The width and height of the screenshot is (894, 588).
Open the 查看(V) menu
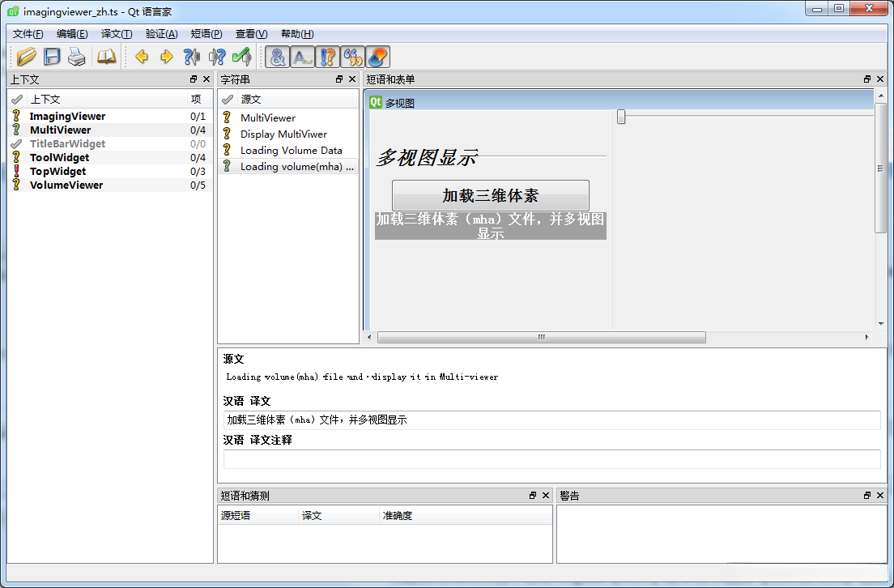tap(251, 34)
